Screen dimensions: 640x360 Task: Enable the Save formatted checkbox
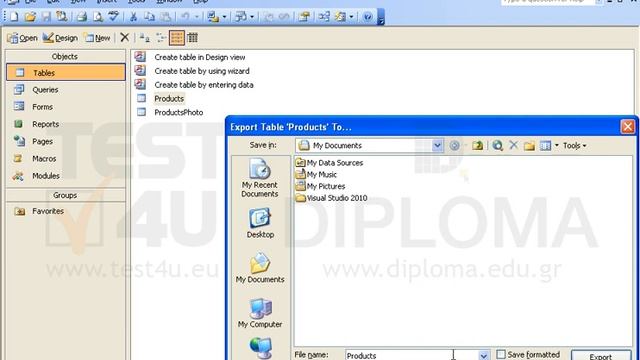[x=501, y=354]
